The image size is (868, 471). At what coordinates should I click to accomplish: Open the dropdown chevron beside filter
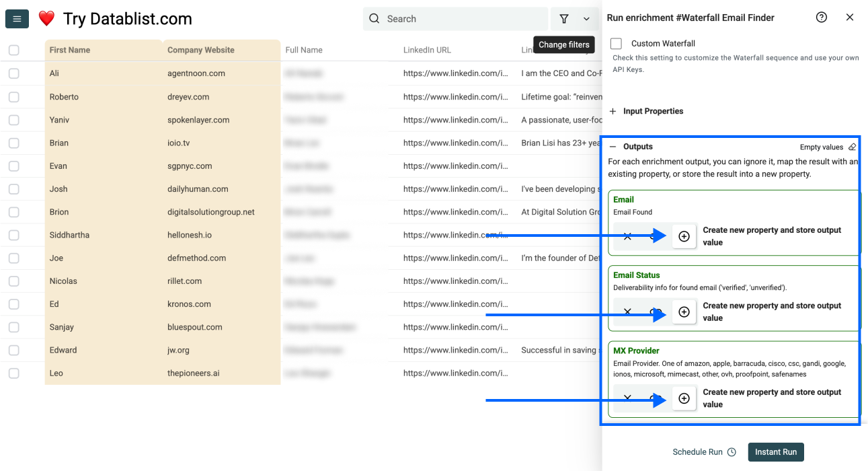[586, 19]
